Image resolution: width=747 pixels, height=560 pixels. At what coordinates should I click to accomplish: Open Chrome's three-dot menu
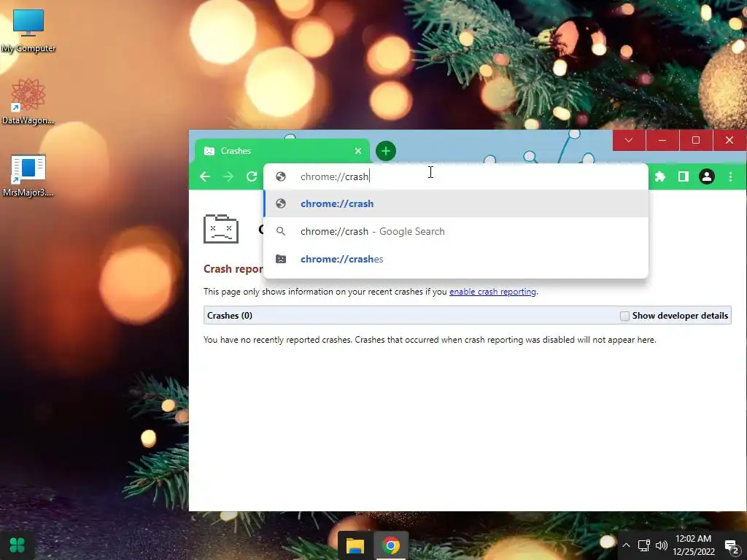730,176
